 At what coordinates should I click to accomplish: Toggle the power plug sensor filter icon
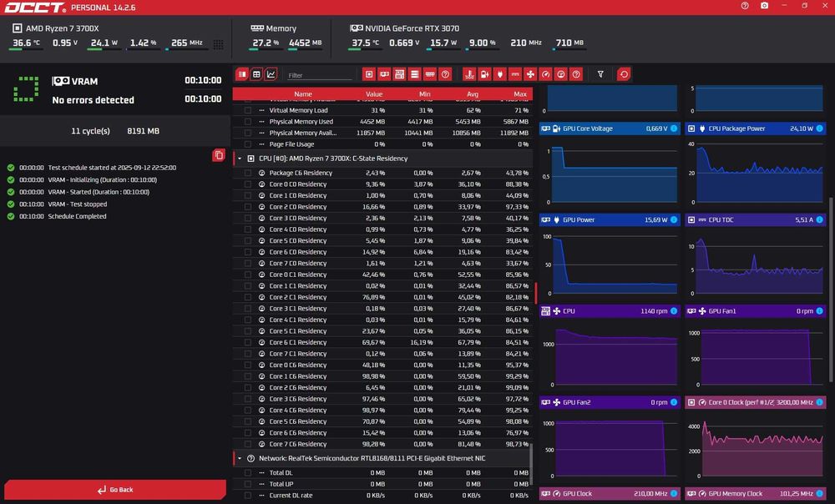coord(499,74)
